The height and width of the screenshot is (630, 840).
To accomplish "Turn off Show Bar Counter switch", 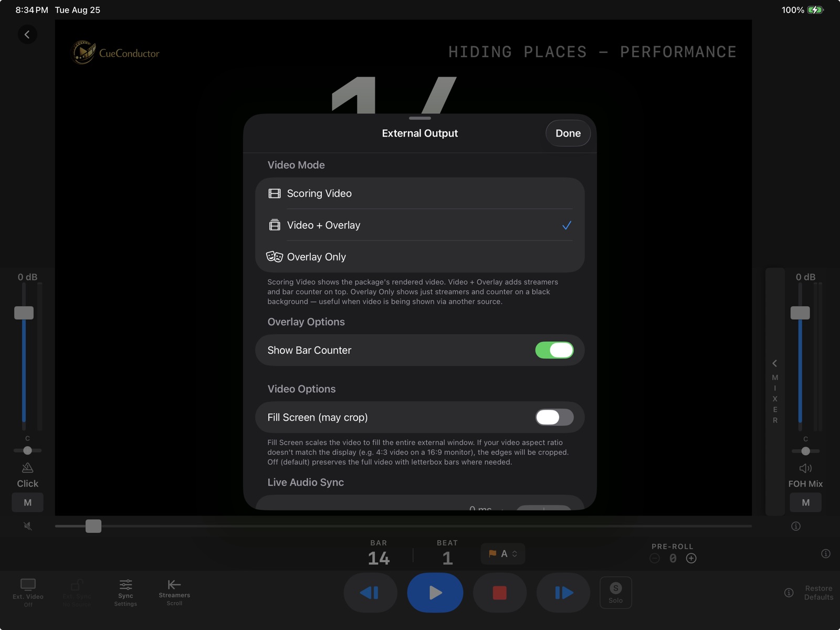I will click(x=554, y=350).
